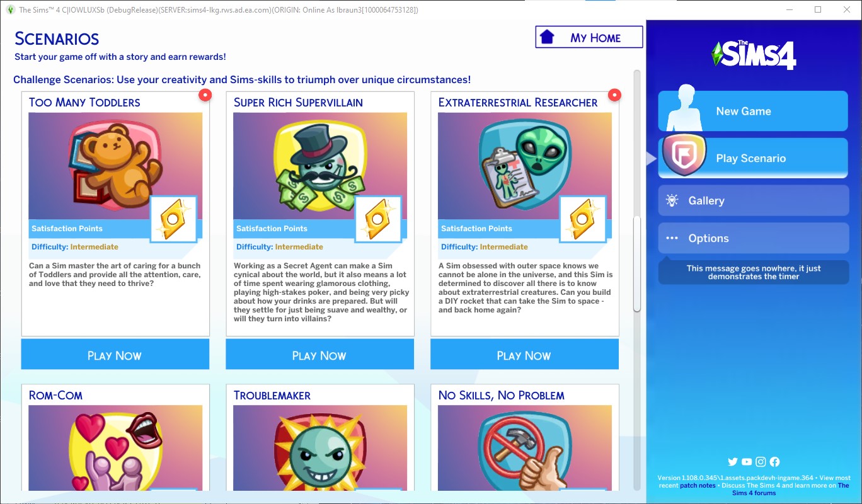Click the Satisfaction Points reward icon on Too Many Toddlers
The height and width of the screenshot is (504, 862).
point(174,219)
